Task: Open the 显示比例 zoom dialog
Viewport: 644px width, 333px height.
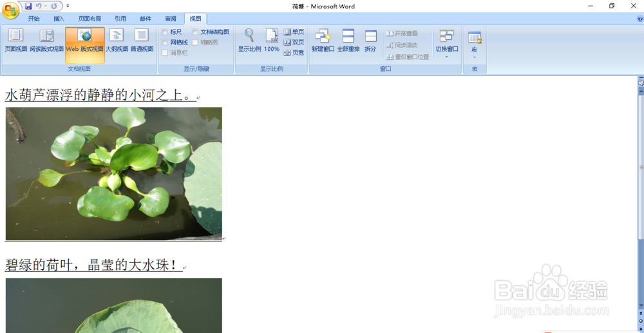Action: pyautogui.click(x=249, y=41)
